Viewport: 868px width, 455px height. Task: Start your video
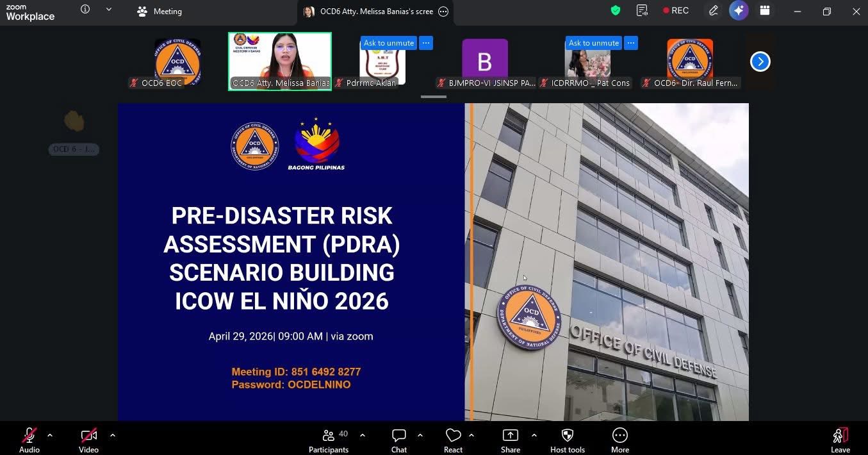[x=88, y=439]
